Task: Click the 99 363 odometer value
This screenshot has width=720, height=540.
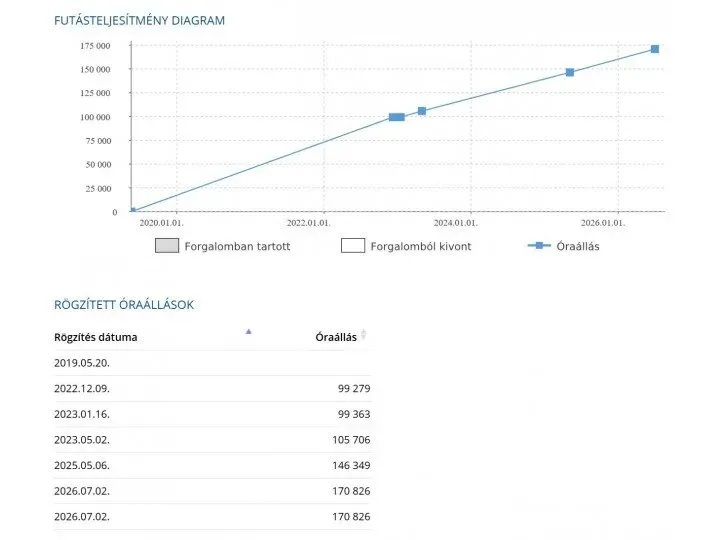Action: (x=354, y=414)
